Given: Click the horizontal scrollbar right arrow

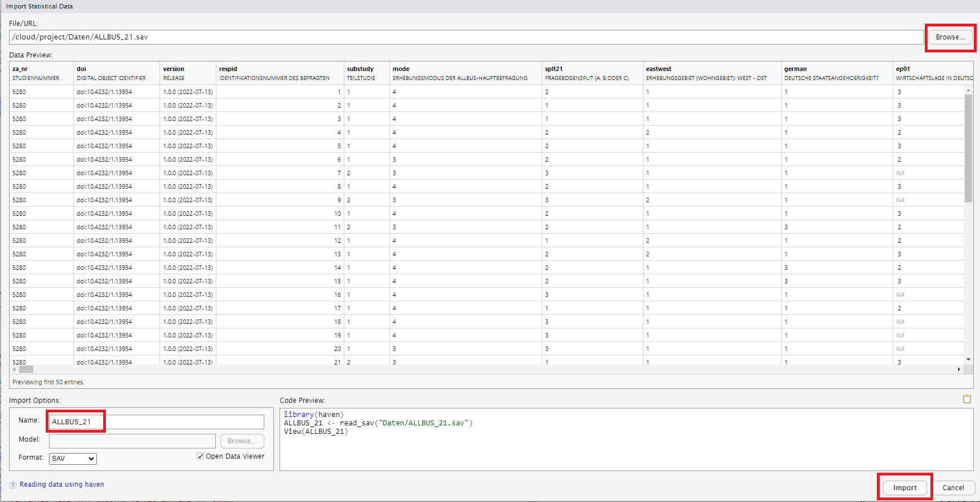Looking at the screenshot, I should (x=959, y=370).
